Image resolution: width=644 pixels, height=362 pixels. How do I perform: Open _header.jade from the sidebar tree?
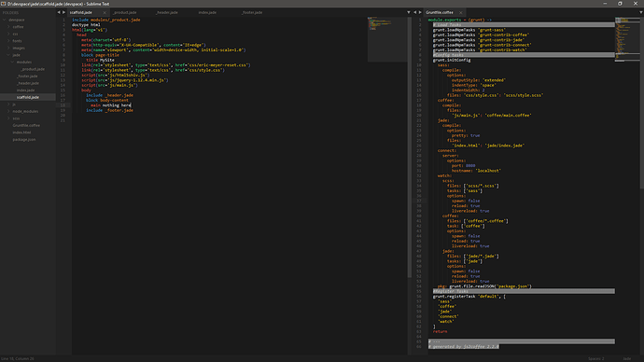(x=27, y=83)
